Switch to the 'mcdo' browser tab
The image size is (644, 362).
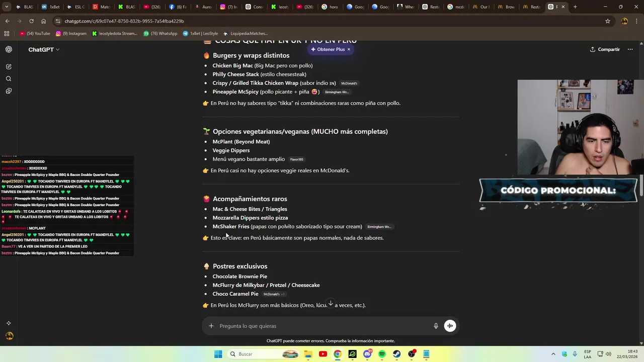(456, 7)
